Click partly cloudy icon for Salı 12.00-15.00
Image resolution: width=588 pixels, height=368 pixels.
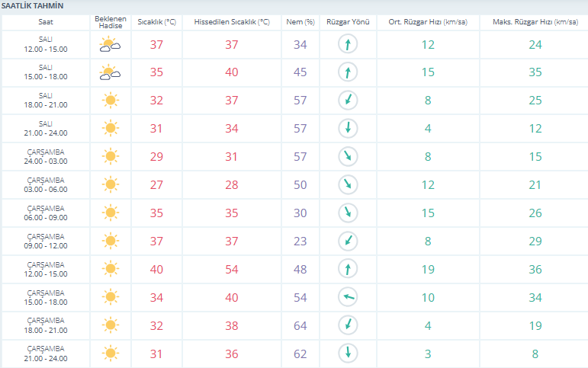pyautogui.click(x=110, y=44)
